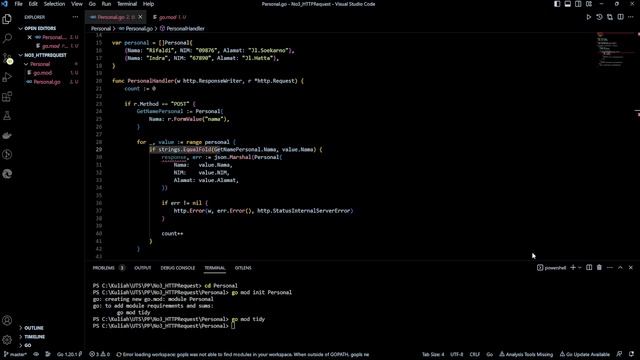640x360 pixels.
Task: Open the Docker view in activity bar
Action: coord(7,136)
